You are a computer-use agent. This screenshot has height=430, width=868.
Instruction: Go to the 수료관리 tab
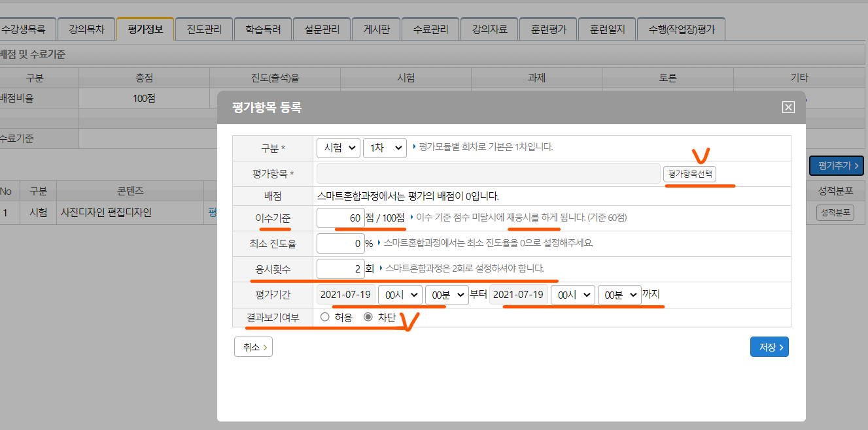[430, 29]
